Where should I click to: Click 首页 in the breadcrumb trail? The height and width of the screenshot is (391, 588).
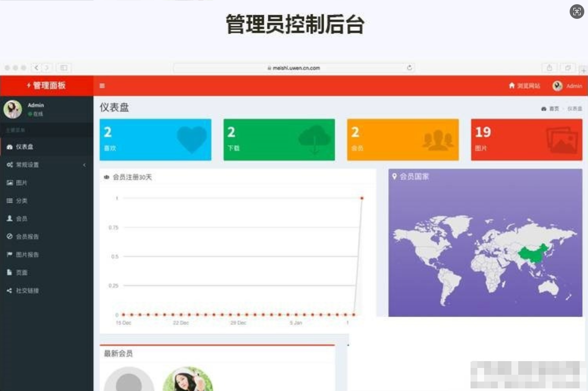click(553, 108)
